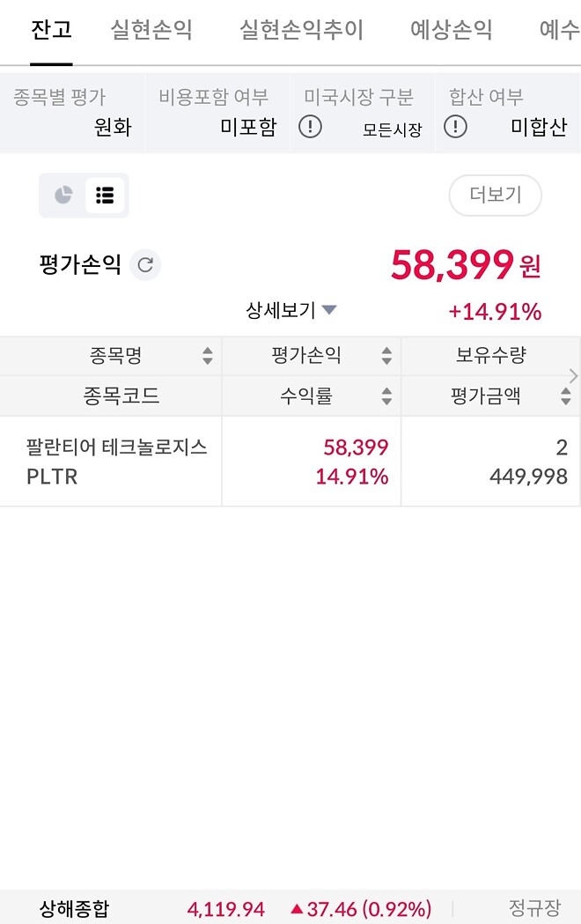Tap the info icon beside 합산 여부

457,127
